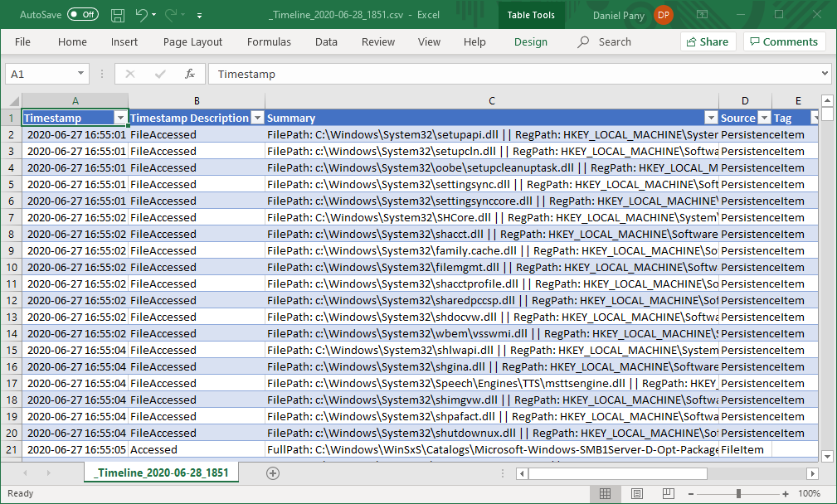Click the horizontal scrollbar left arrow

522,473
